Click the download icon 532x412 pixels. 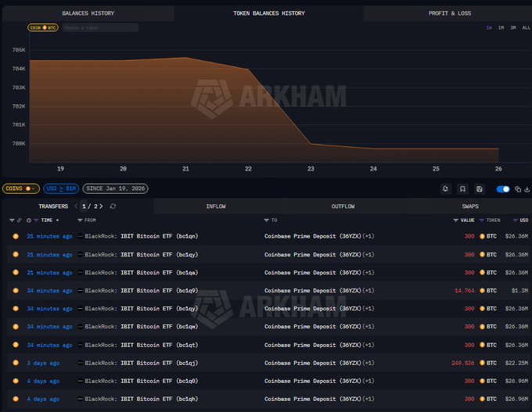[527, 189]
